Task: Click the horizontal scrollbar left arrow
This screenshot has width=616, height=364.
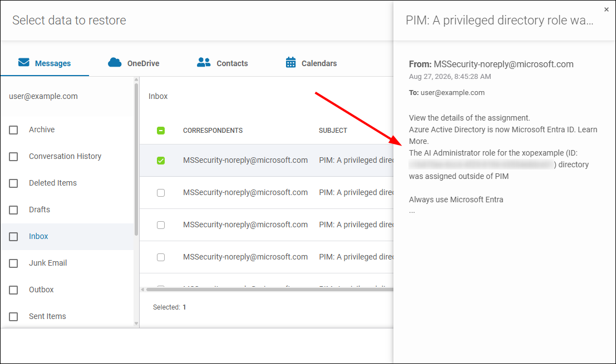Action: pyautogui.click(x=142, y=290)
